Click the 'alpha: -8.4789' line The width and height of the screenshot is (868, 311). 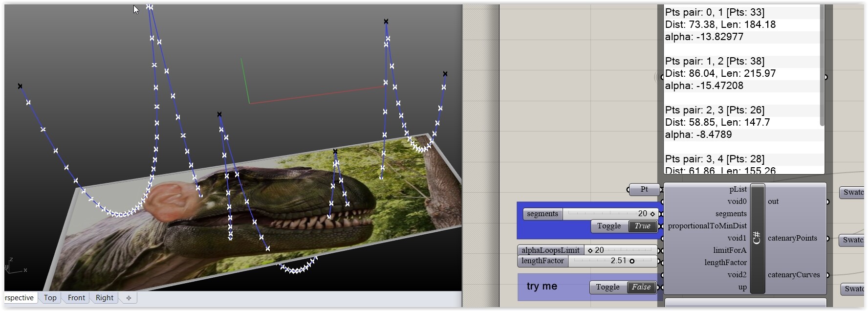coord(698,134)
